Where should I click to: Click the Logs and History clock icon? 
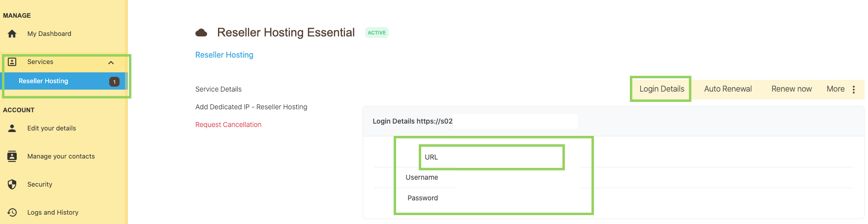[x=12, y=212]
